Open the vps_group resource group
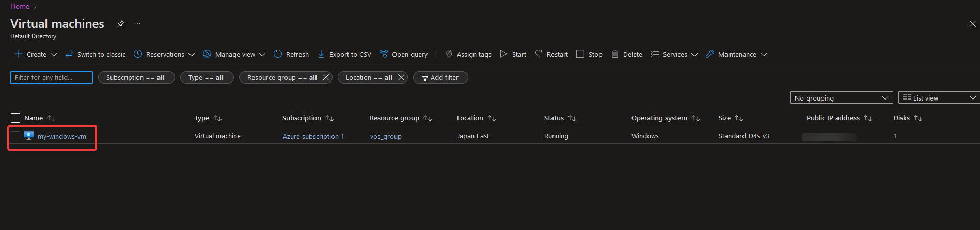This screenshot has height=230, width=980. (386, 136)
